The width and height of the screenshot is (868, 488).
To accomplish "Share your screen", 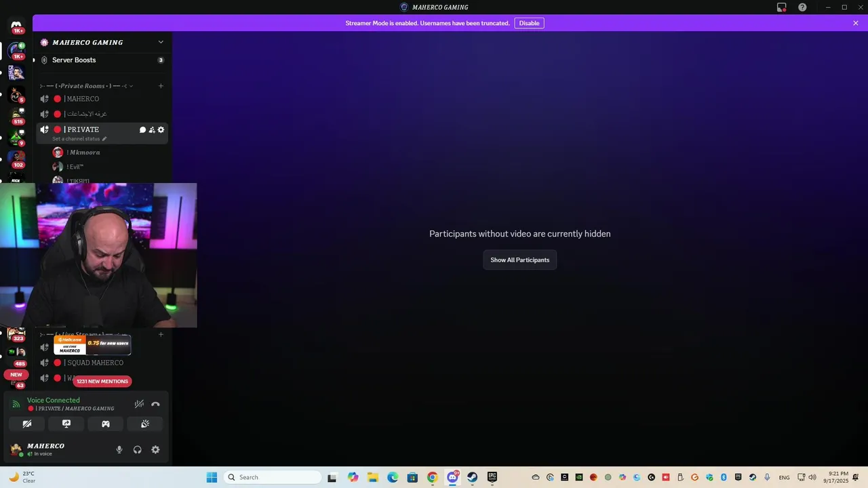I will tap(66, 424).
